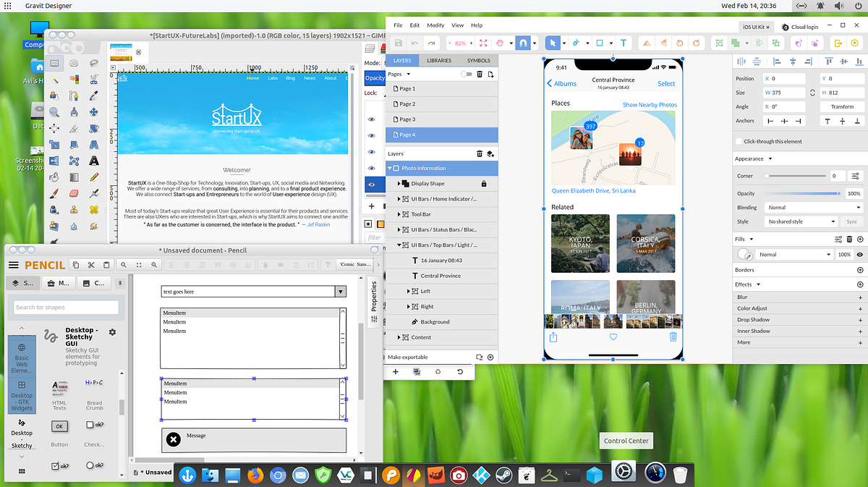Hide the highlighted GIMP layer's eye icon

coord(372,185)
